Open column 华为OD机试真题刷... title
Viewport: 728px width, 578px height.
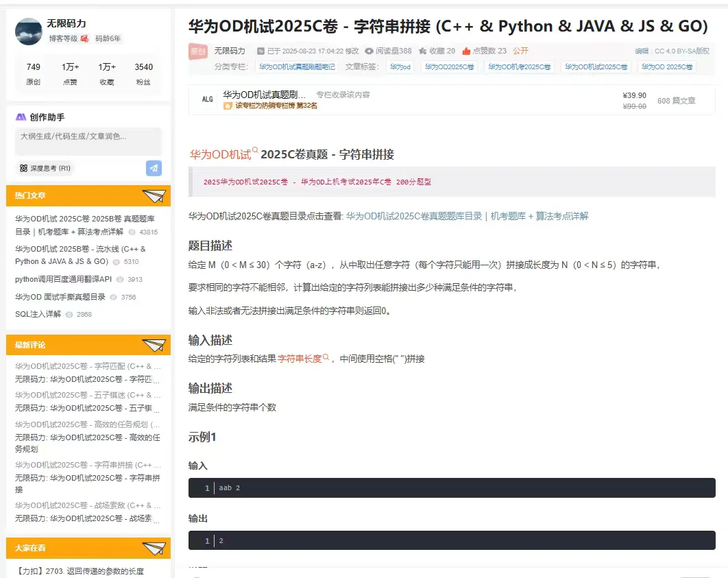click(x=264, y=95)
